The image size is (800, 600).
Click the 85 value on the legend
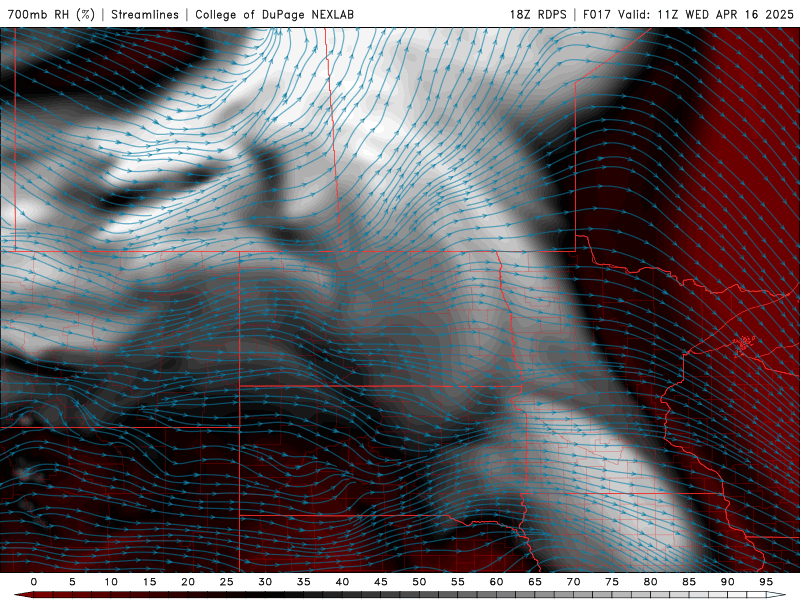[689, 582]
